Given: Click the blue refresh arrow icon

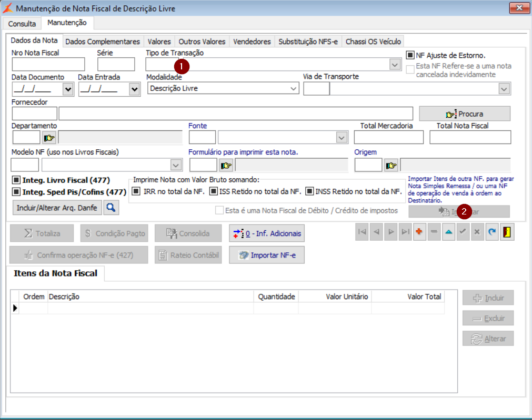Looking at the screenshot, I should [x=491, y=232].
